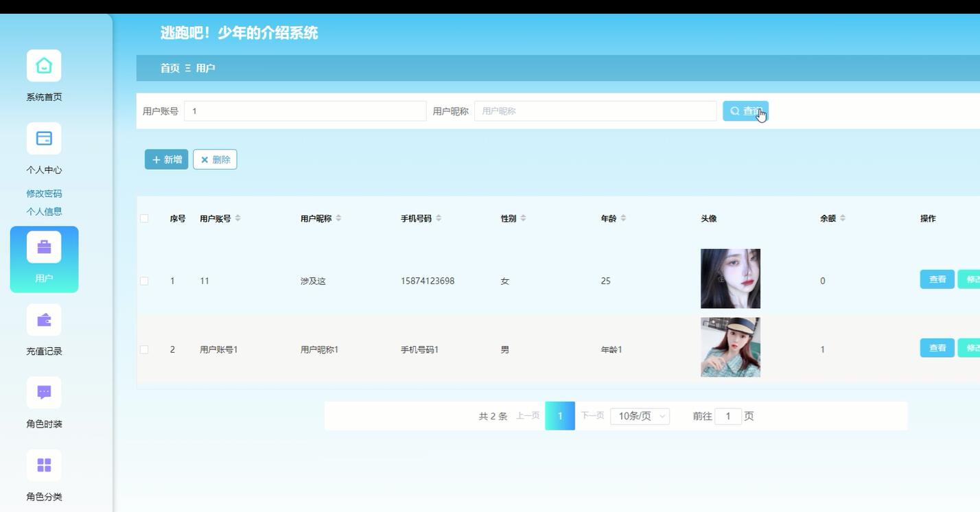Click the magnifier icon on 查询 button
This screenshot has height=512, width=980.
[x=735, y=110]
